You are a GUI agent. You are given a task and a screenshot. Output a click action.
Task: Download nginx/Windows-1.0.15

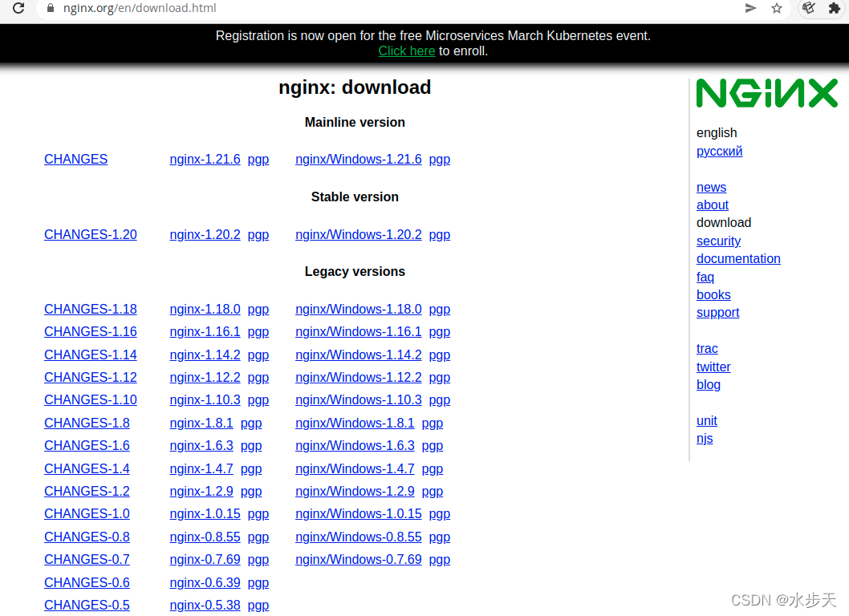(359, 513)
